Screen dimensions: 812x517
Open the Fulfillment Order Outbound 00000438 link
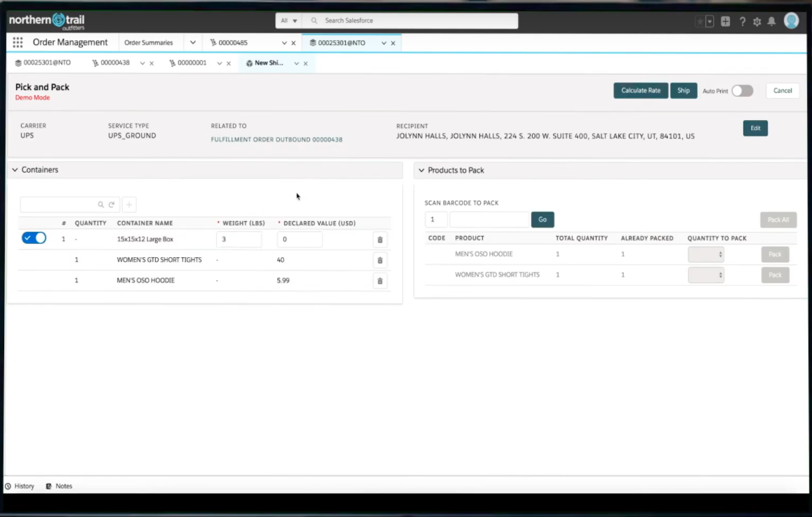pos(277,140)
